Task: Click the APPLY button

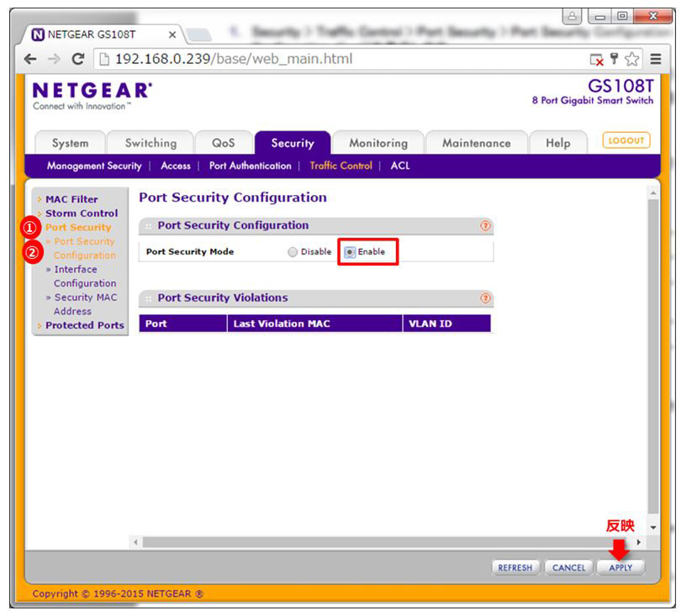Action: (x=621, y=567)
